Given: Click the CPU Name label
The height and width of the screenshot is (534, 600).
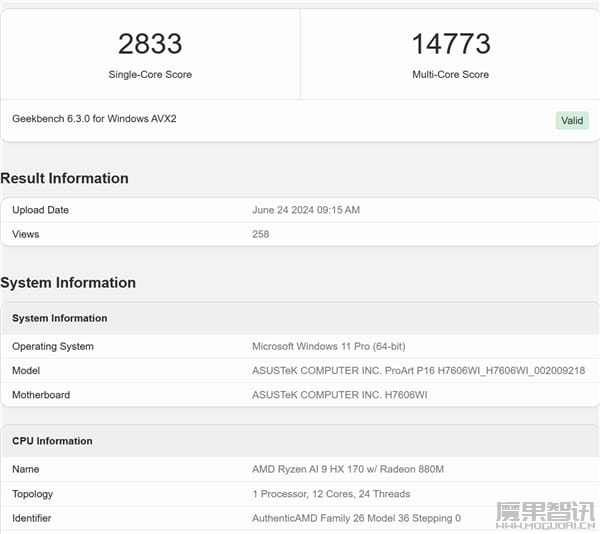Looking at the screenshot, I should pos(26,469).
